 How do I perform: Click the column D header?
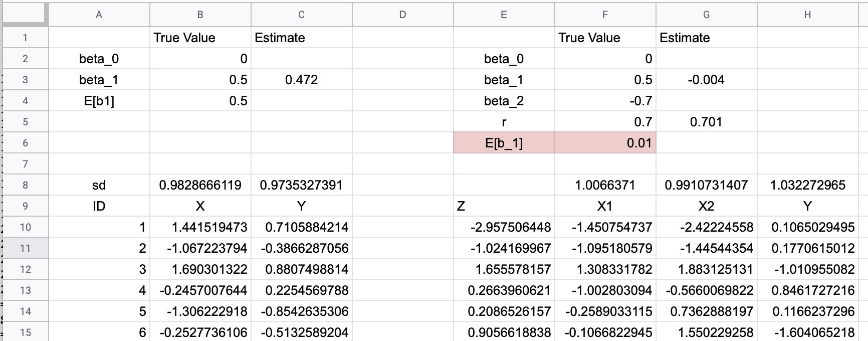[402, 15]
